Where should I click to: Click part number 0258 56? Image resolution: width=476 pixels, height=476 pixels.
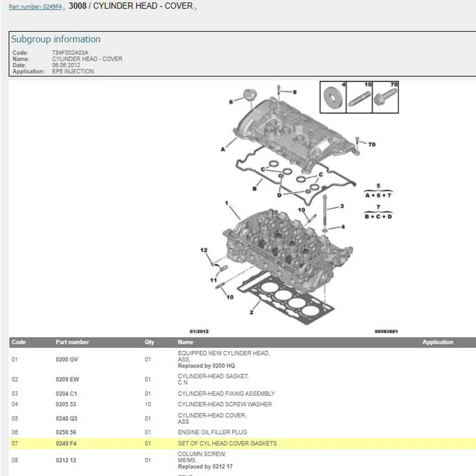[x=66, y=432]
